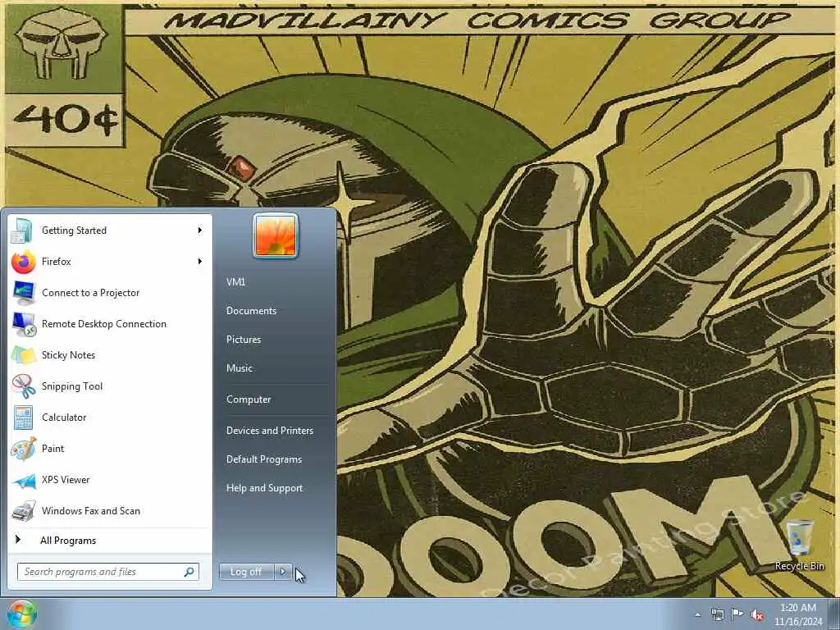Click the network tray icon

click(x=717, y=614)
